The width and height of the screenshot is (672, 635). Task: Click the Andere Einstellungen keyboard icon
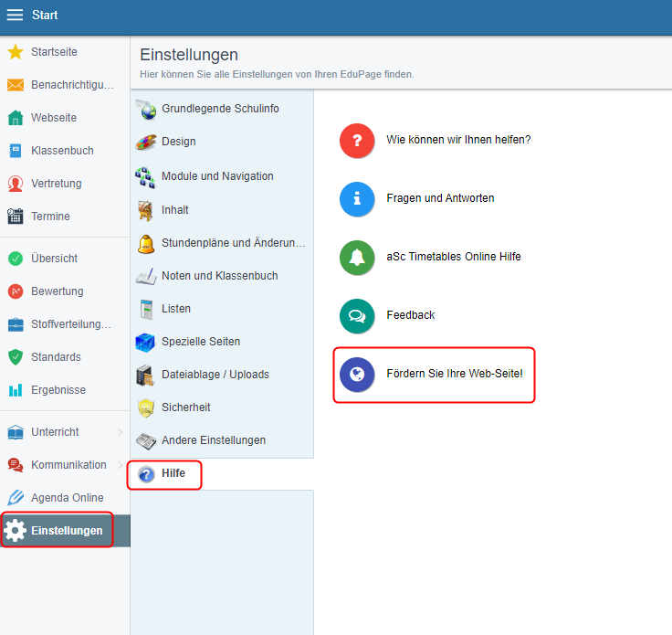point(147,441)
